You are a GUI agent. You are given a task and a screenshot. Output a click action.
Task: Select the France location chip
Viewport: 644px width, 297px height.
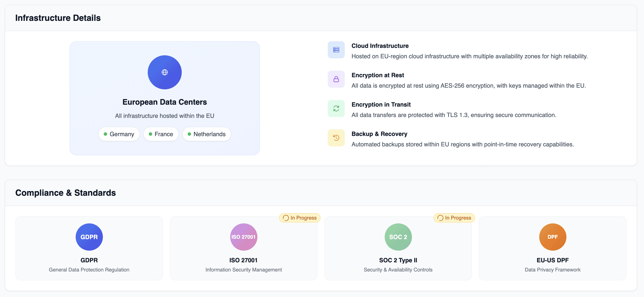(161, 134)
